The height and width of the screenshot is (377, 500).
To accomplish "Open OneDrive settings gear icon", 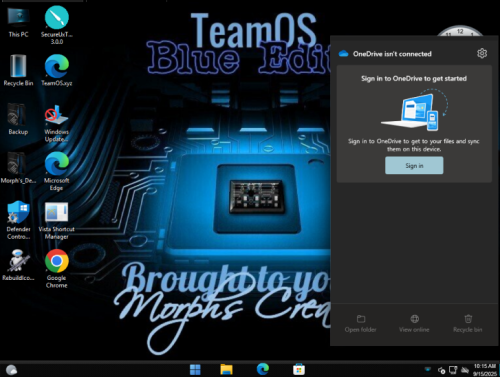I will click(x=482, y=53).
